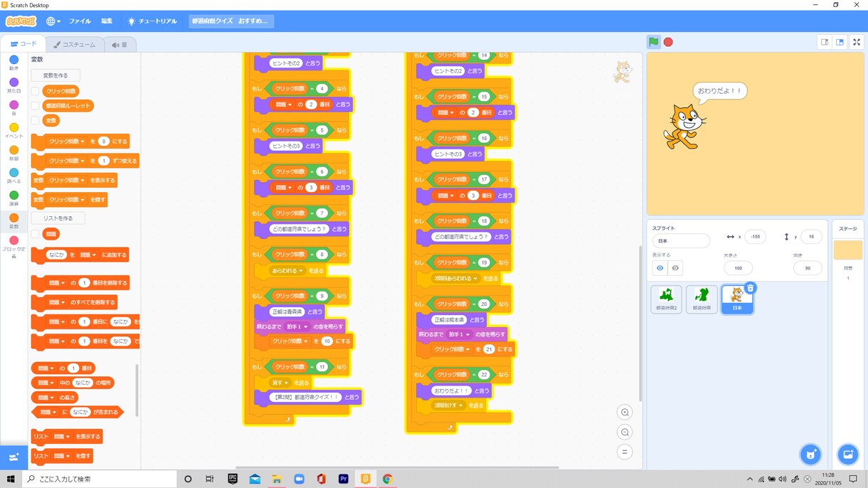Click the Scratch logo
The width and height of the screenshot is (868, 488).
[x=21, y=21]
